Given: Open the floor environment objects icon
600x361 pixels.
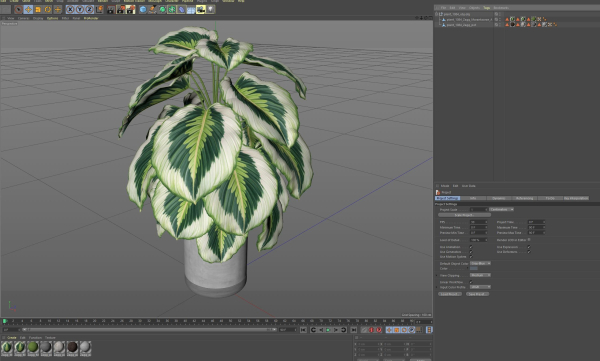Looking at the screenshot, I should (x=191, y=10).
